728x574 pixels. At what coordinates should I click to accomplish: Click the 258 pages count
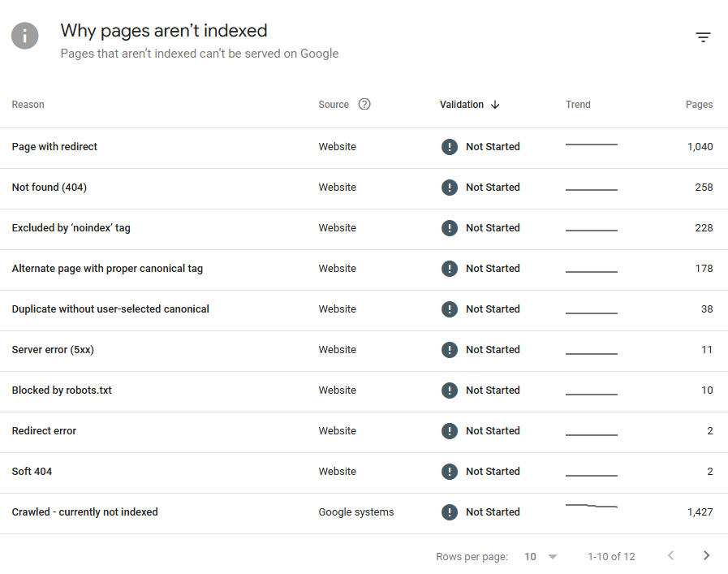(x=704, y=188)
